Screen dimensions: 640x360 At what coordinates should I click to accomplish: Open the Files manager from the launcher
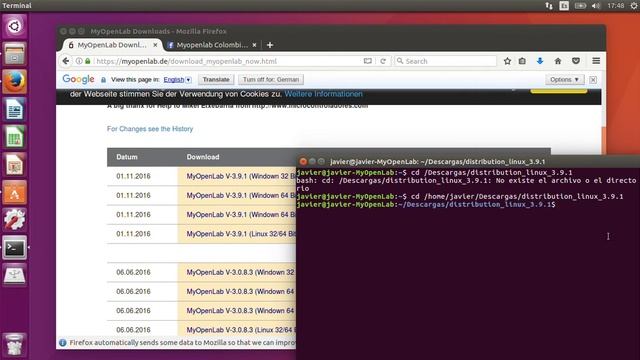(15, 54)
